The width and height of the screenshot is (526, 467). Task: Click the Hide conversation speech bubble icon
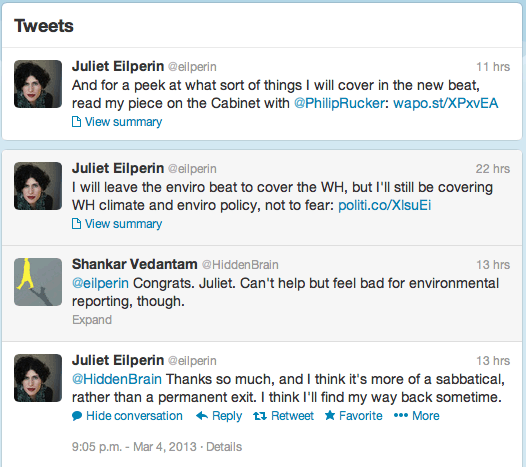77,416
